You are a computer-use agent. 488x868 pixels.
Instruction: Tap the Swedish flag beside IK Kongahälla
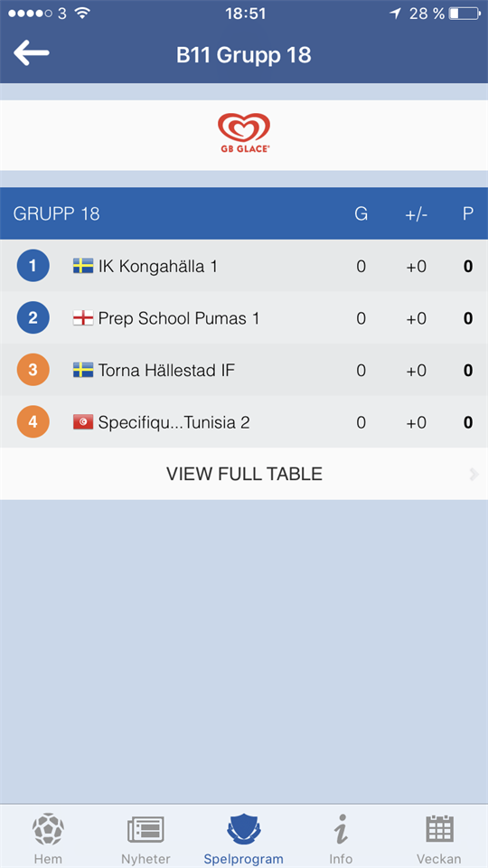tap(83, 266)
